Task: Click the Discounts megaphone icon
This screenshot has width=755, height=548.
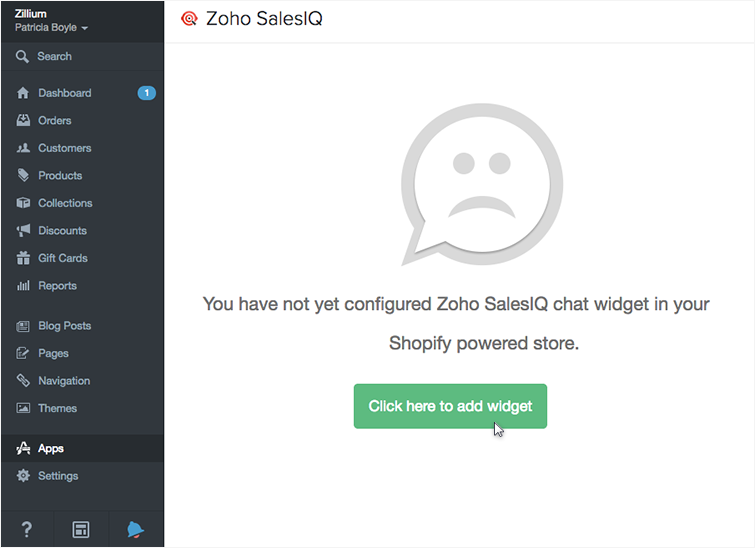Action: (23, 231)
